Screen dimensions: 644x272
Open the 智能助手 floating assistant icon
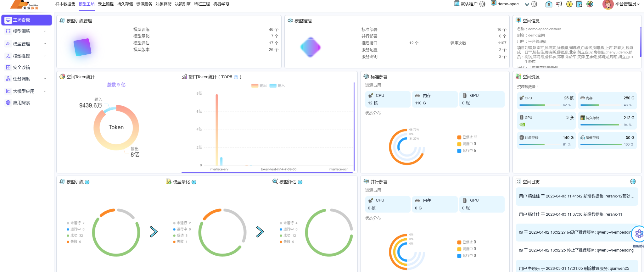click(x=639, y=234)
